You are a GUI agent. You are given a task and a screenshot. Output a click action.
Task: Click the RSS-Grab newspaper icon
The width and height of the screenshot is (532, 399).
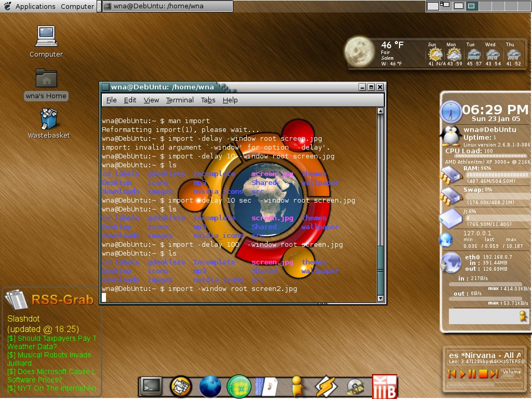click(x=16, y=300)
